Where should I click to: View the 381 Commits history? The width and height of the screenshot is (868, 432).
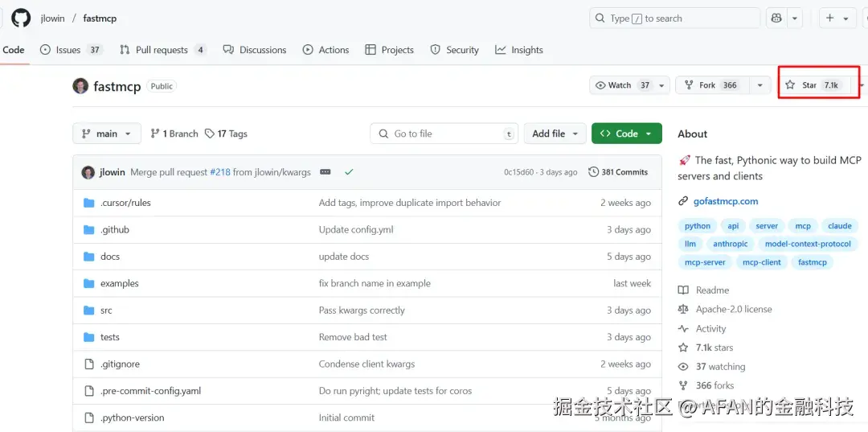(618, 172)
